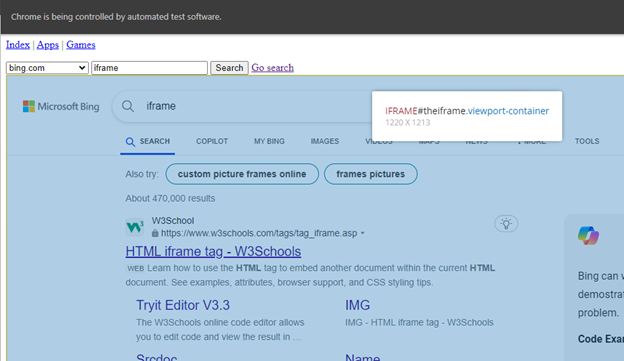Viewport: 624px width, 361px height.
Task: Open the 'Tryit Editor V3.3' sublink
Action: click(183, 305)
